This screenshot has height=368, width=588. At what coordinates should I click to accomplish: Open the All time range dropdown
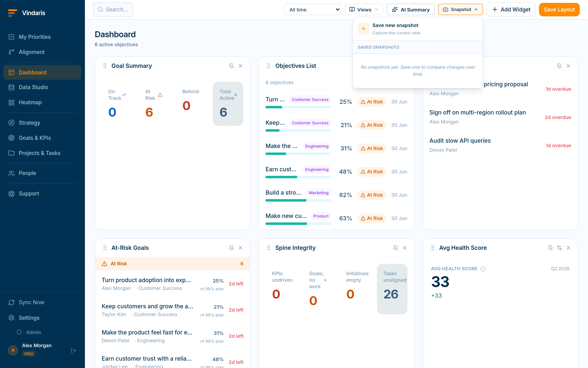pos(313,9)
